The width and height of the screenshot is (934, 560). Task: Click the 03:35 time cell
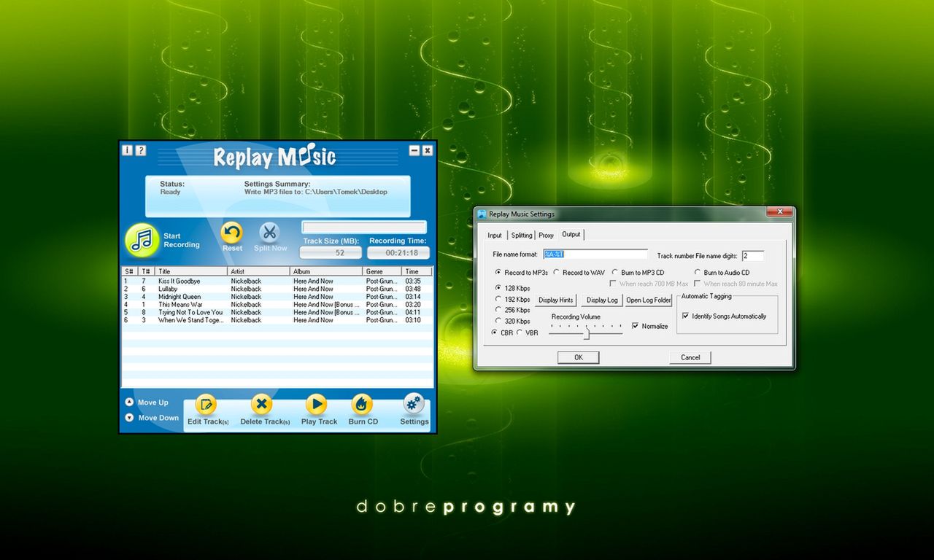tap(413, 281)
